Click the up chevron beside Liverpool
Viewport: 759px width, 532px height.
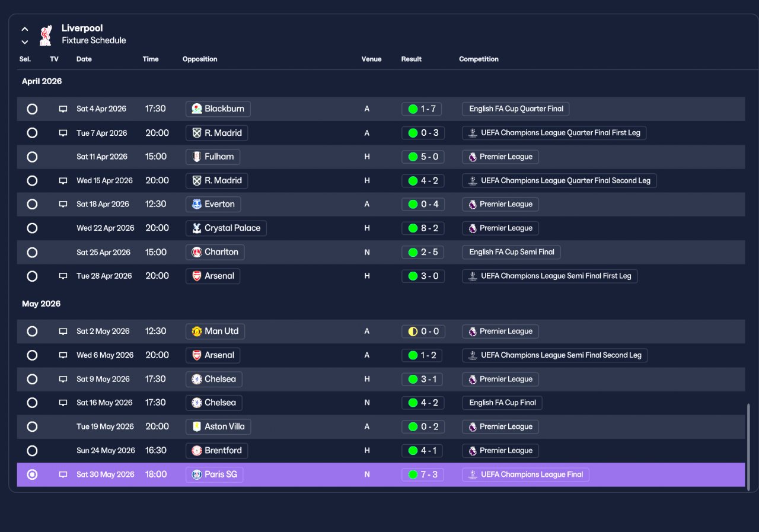[25, 28]
